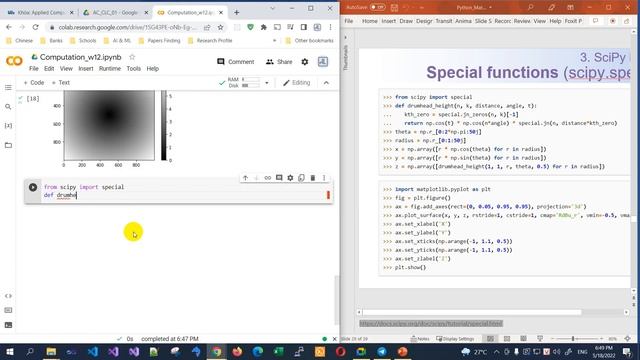This screenshot has width=640, height=360.
Task: Add a new Code cell
Action: coord(34,83)
